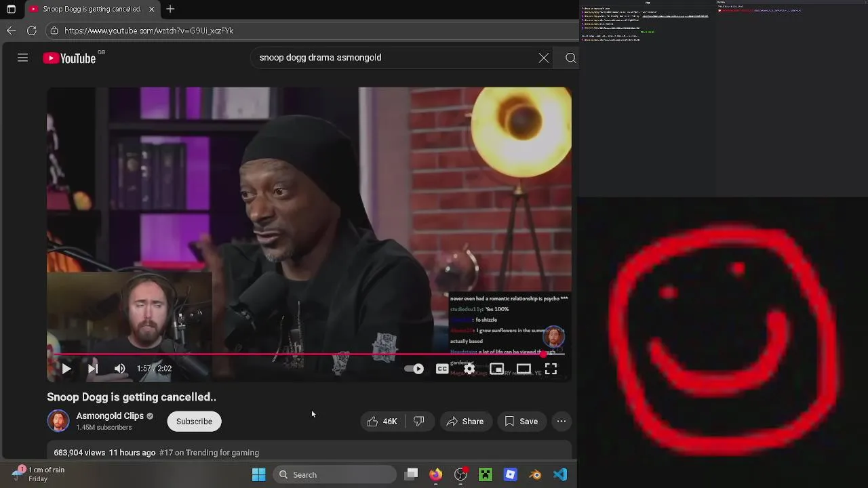
Task: Like the video with 46K likes
Action: pos(382,422)
